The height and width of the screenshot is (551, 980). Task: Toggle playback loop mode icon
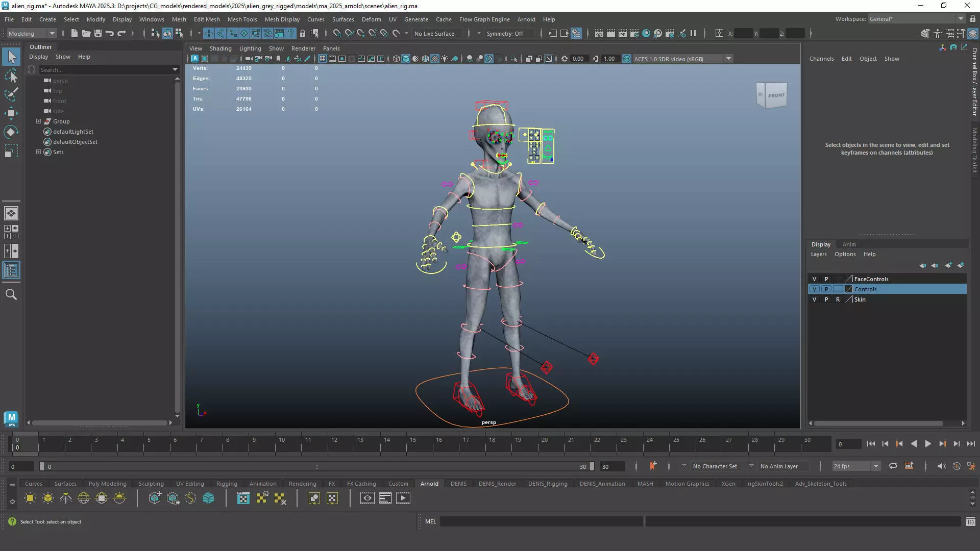893,466
